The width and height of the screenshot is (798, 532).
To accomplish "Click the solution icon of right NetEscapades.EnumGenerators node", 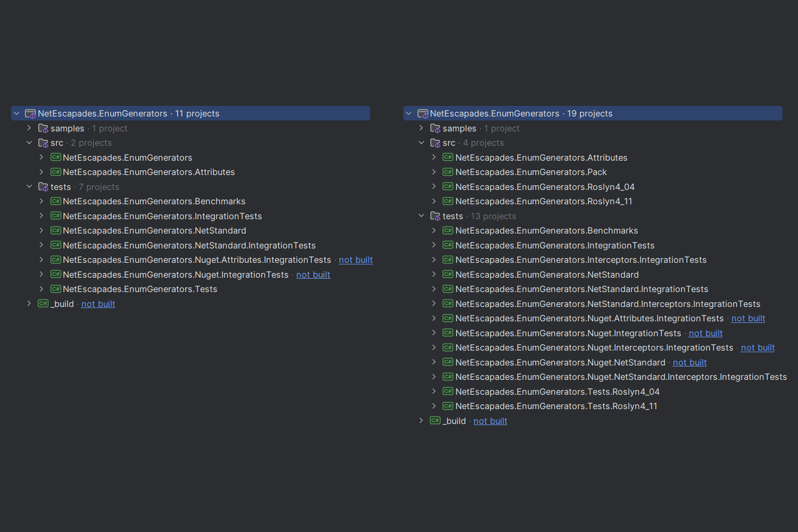I will point(422,113).
